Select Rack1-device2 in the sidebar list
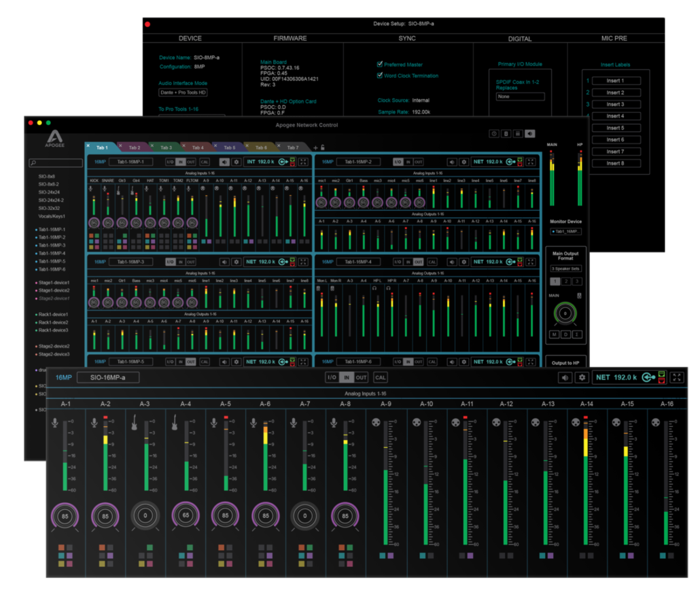This screenshot has width=700, height=601. [53, 322]
